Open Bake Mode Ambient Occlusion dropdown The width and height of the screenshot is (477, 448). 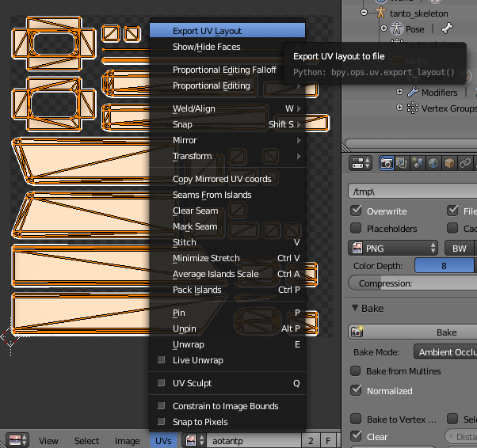click(x=445, y=352)
